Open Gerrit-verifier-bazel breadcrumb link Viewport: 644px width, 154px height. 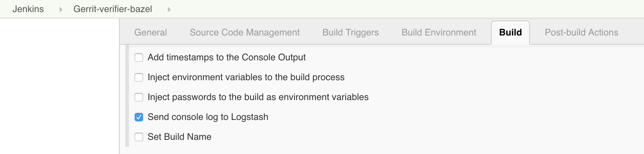tap(113, 9)
